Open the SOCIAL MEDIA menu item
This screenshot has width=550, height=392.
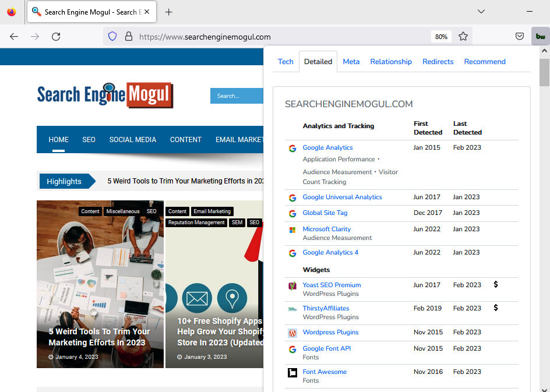click(133, 140)
